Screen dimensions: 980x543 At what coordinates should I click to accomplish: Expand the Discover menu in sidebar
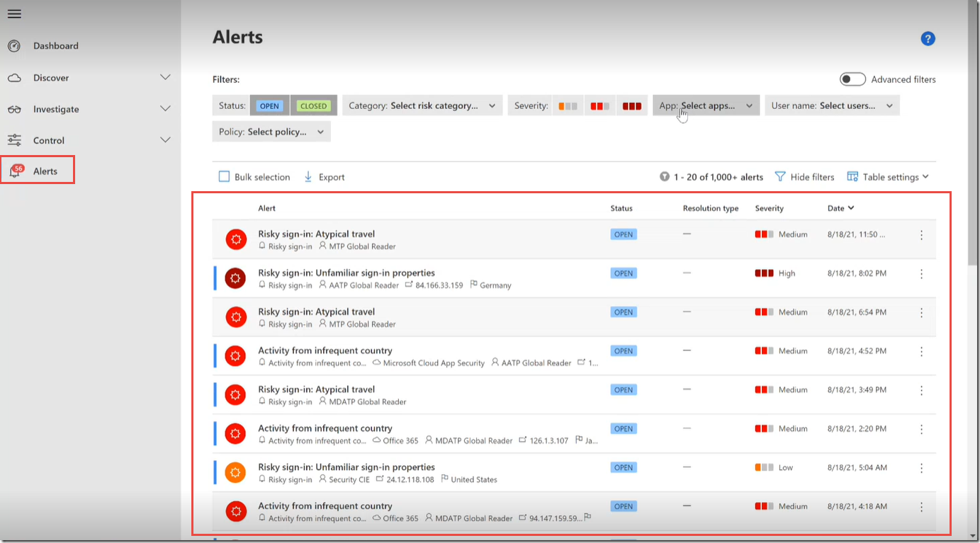coord(165,78)
